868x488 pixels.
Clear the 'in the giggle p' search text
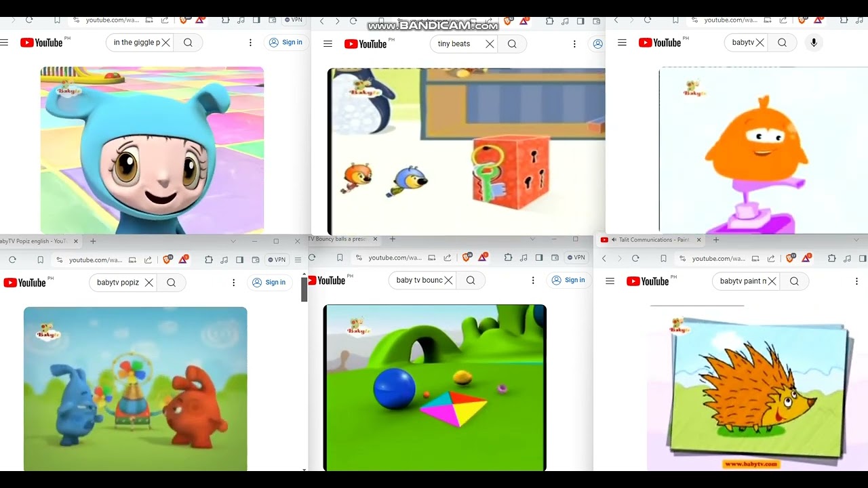[165, 43]
